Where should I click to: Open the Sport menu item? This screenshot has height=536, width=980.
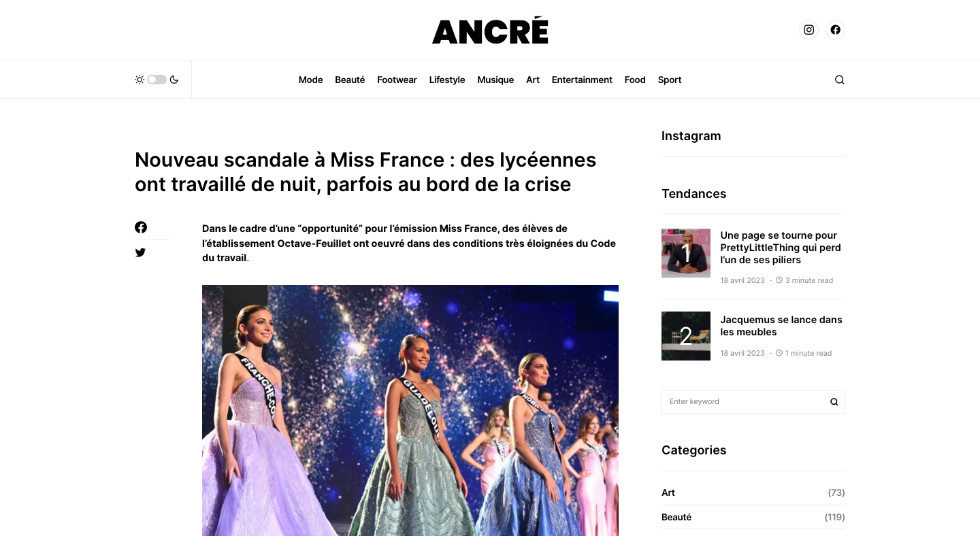[x=670, y=80]
